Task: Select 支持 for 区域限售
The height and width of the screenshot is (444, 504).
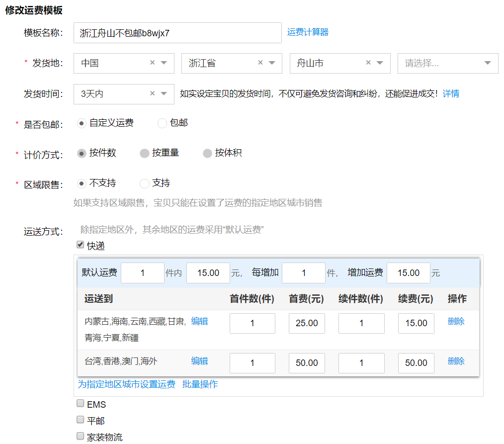Action: [145, 183]
